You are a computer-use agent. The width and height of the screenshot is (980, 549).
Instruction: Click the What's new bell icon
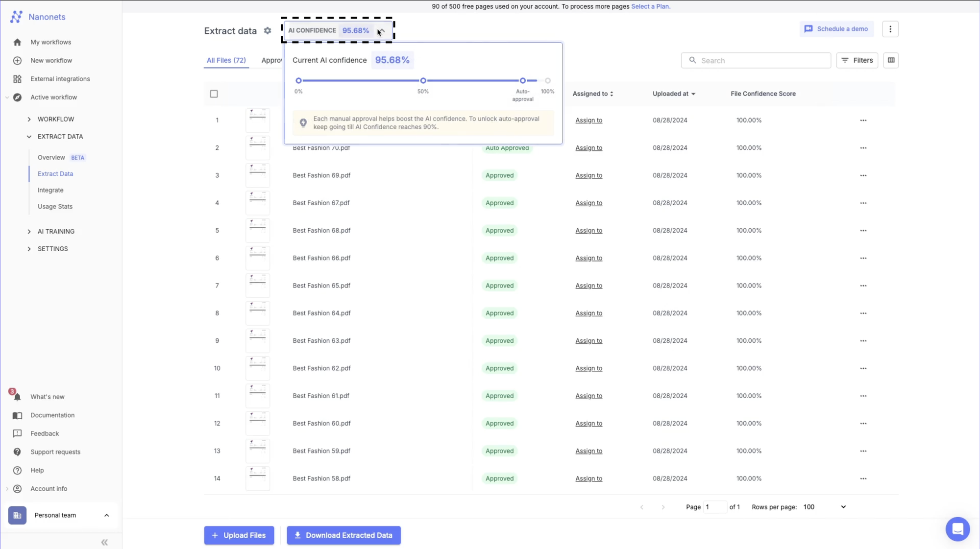click(x=17, y=397)
